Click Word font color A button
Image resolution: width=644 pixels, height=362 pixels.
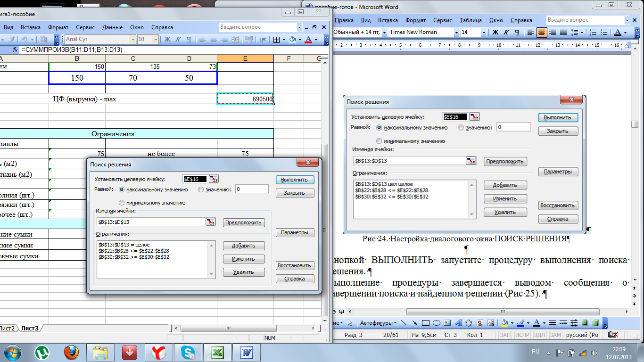pos(618,33)
